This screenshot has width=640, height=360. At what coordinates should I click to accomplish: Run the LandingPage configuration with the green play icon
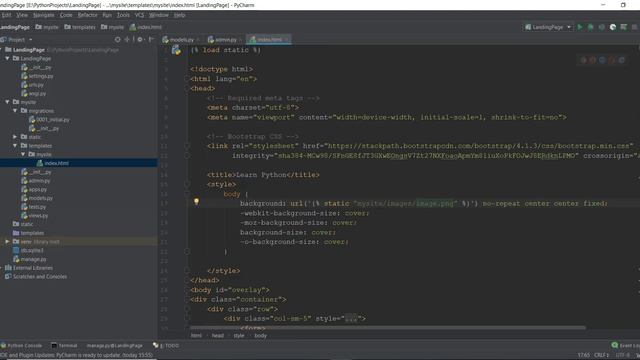point(580,27)
